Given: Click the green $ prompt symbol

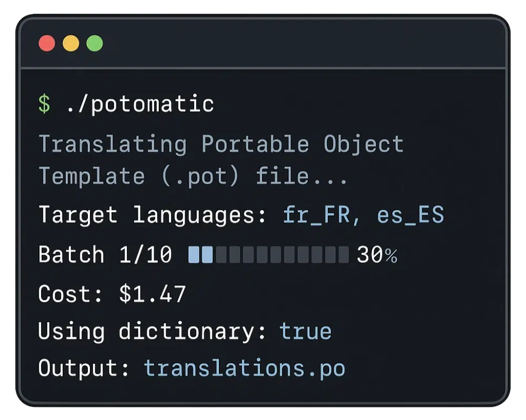Looking at the screenshot, I should point(45,104).
